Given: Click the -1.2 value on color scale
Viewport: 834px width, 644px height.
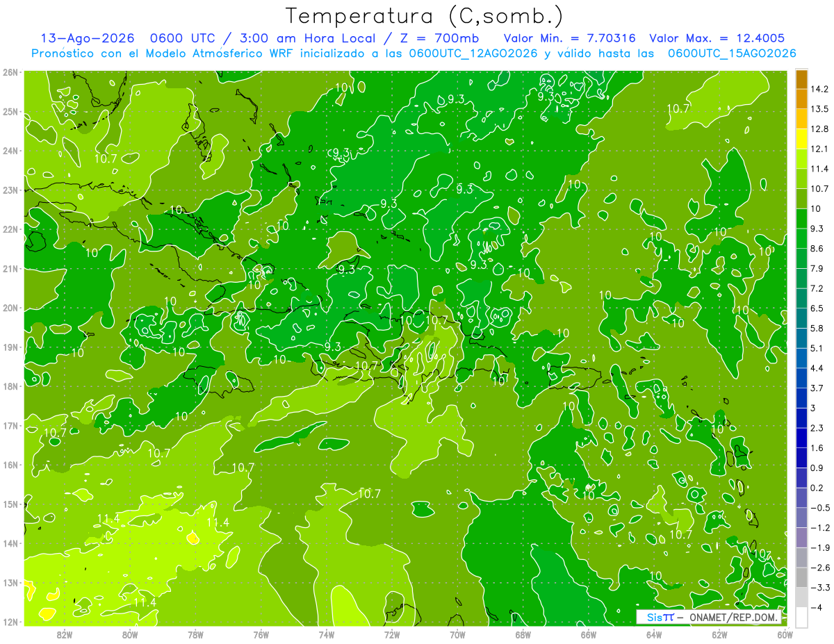Looking at the screenshot, I should [820, 528].
